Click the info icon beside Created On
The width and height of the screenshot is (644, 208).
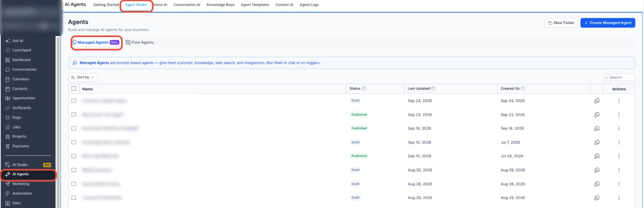coord(523,89)
